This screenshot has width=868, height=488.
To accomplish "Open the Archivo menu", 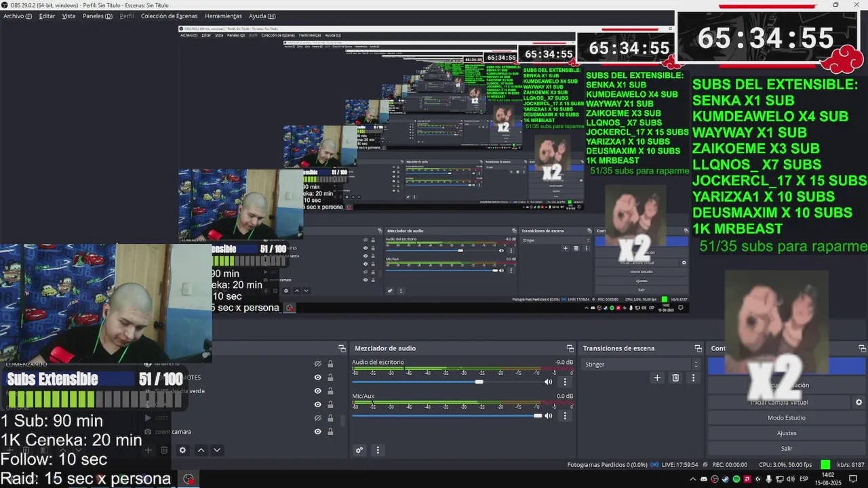I will pos(18,16).
